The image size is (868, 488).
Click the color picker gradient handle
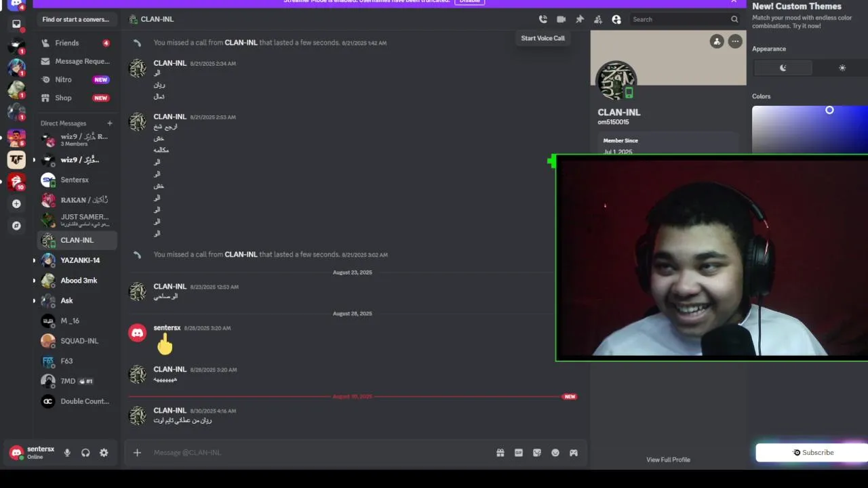tap(829, 110)
